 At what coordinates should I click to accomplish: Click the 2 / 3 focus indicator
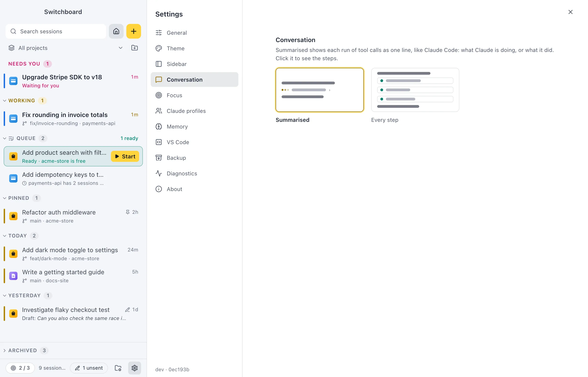[20, 368]
